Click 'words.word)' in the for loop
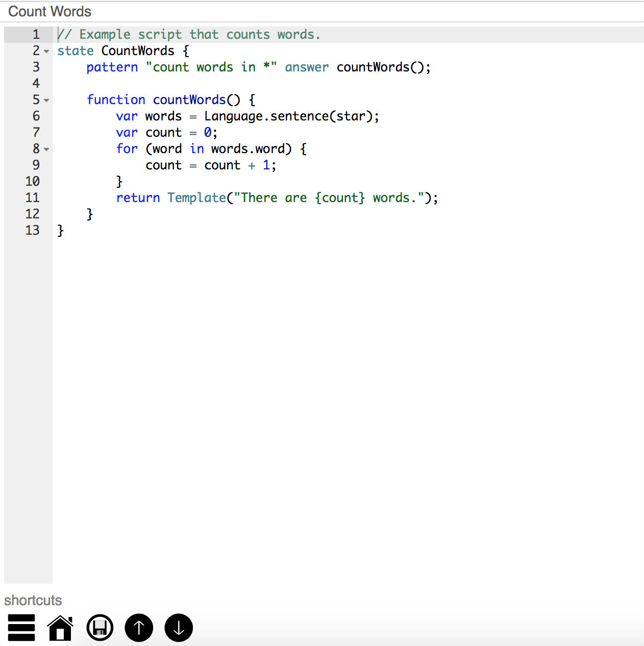Image resolution: width=644 pixels, height=646 pixels. coord(252,148)
